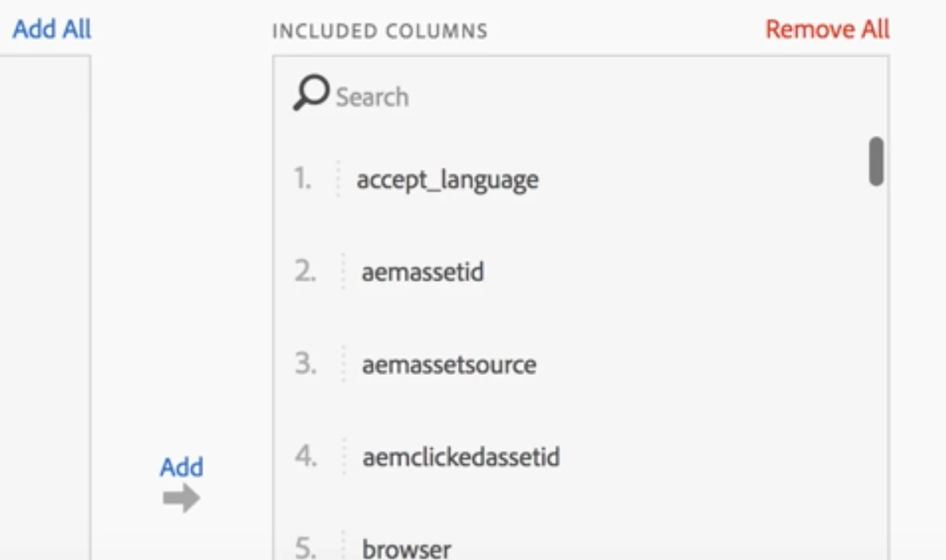Click Add All link
The width and height of the screenshot is (946, 560).
click(x=52, y=30)
